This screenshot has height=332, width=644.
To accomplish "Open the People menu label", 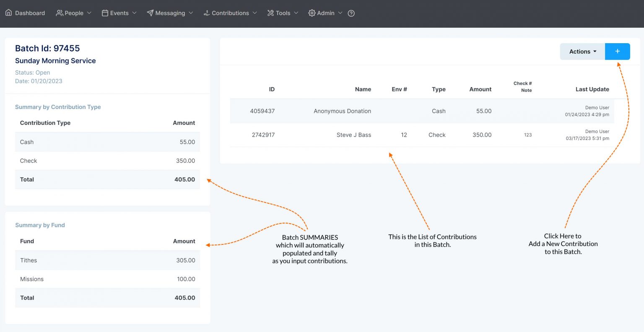I will [x=74, y=13].
